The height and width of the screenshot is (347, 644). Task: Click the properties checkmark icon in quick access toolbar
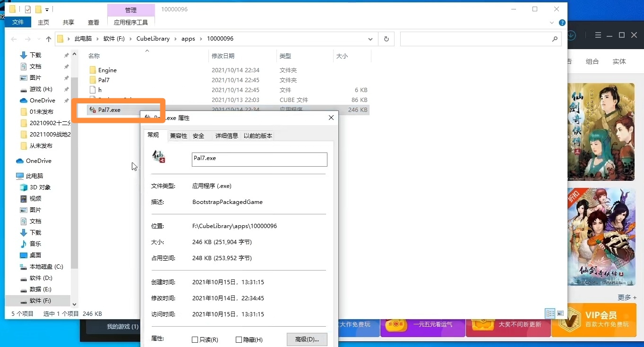pos(27,9)
